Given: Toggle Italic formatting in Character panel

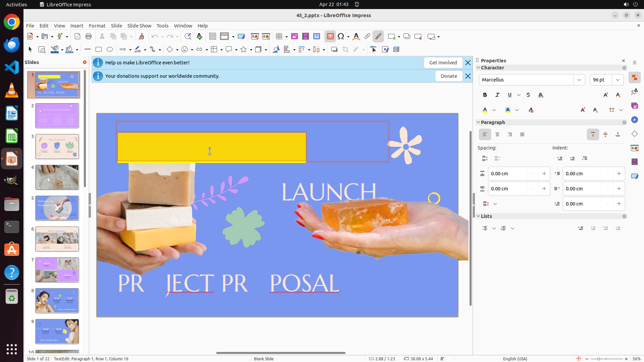Looking at the screenshot, I should (497, 95).
